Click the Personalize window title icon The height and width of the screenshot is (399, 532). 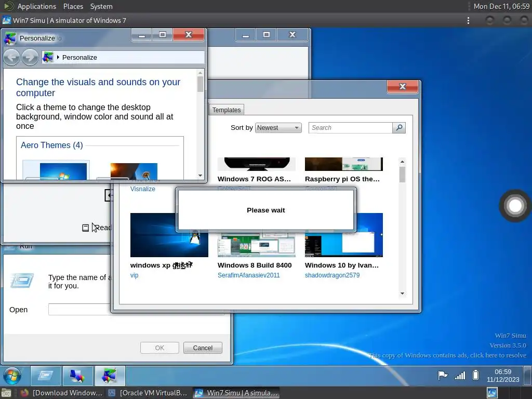(10, 38)
